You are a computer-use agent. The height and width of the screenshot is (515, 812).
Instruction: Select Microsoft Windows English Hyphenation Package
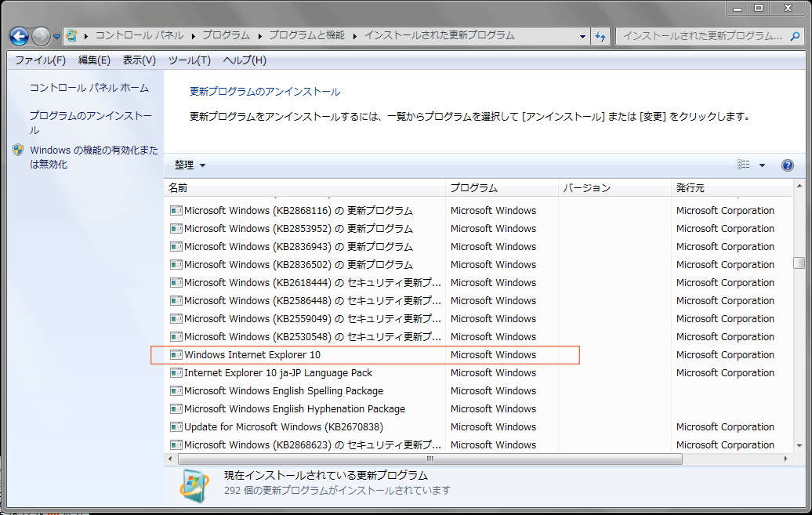coord(295,409)
